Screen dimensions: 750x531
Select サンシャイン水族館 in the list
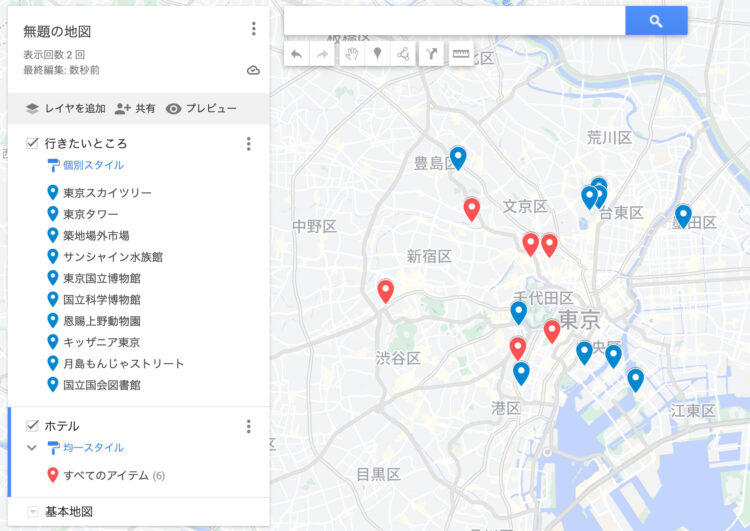tap(105, 257)
